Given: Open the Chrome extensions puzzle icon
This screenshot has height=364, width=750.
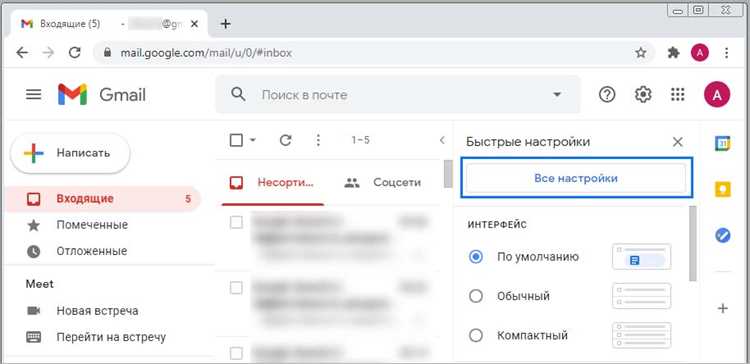Looking at the screenshot, I should (x=673, y=53).
